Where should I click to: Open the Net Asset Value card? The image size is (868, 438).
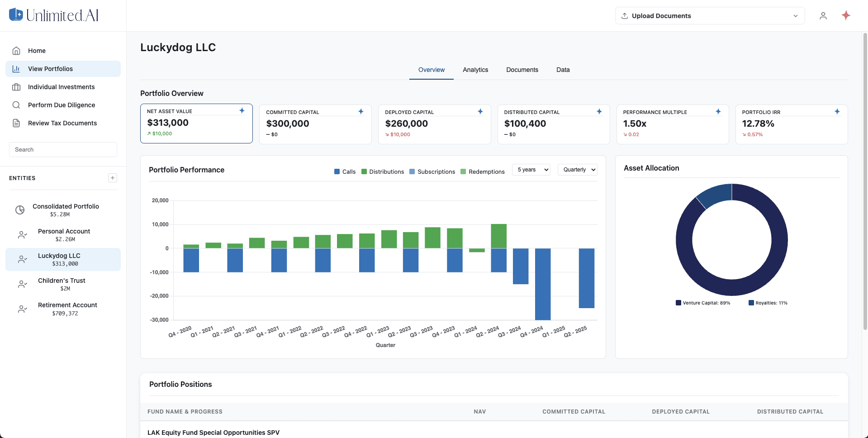click(x=196, y=124)
